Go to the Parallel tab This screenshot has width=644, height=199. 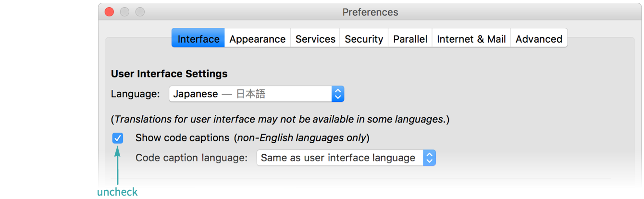pyautogui.click(x=410, y=39)
